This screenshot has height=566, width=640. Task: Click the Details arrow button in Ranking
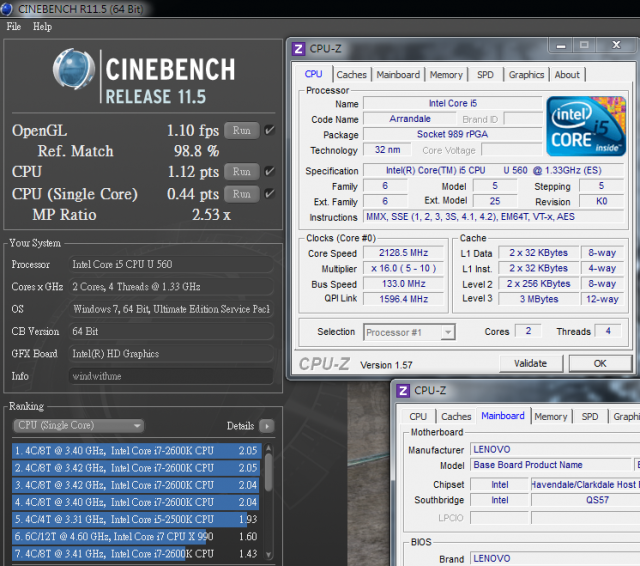pyautogui.click(x=267, y=426)
